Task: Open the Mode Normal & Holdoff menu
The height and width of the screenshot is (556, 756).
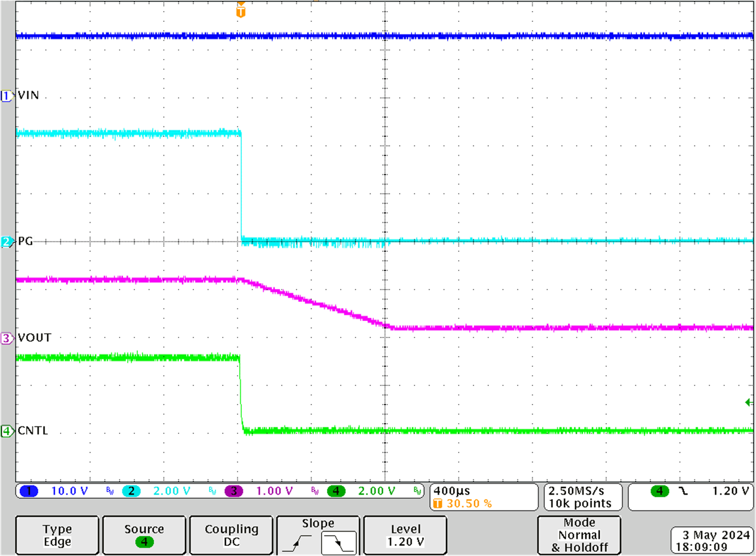Action: tap(579, 536)
